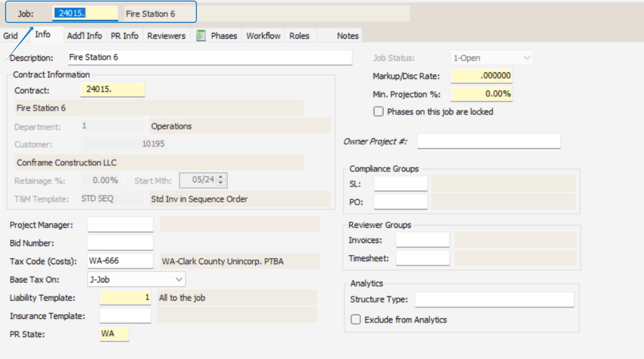Open the Add'l Info tab

(84, 36)
